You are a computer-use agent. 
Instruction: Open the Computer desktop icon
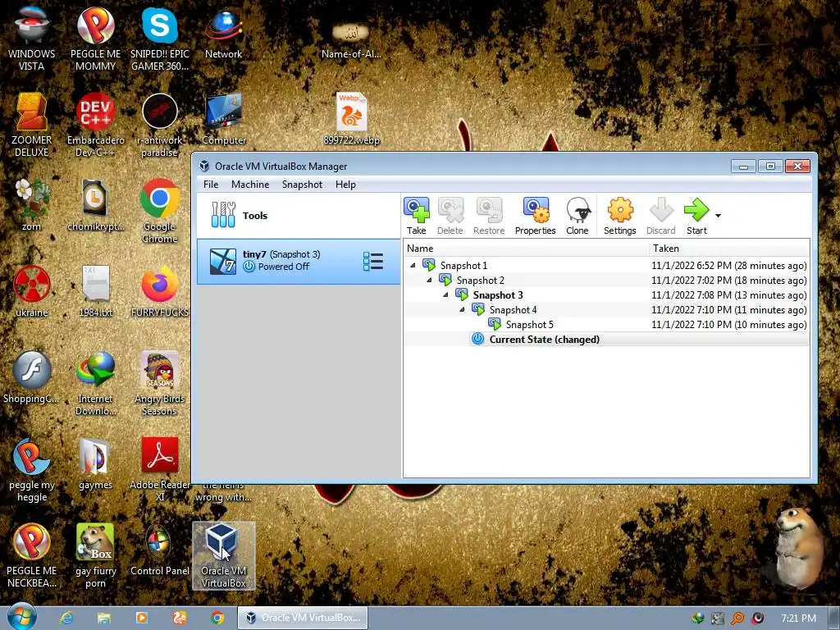223,120
